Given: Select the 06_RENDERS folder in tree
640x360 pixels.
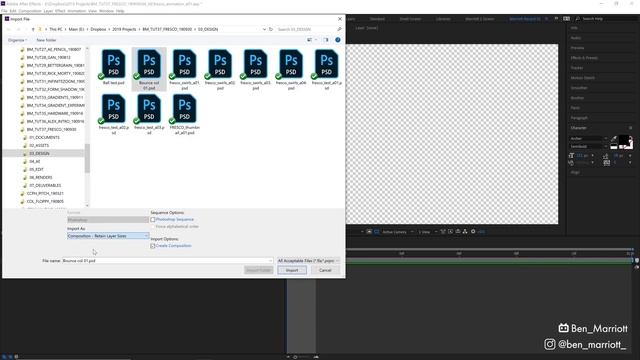Looking at the screenshot, I should pyautogui.click(x=40, y=178).
